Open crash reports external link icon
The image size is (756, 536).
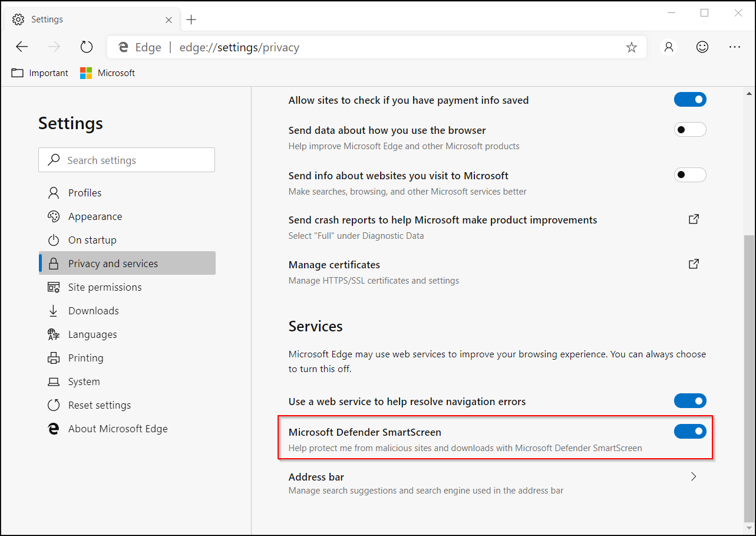(x=694, y=219)
